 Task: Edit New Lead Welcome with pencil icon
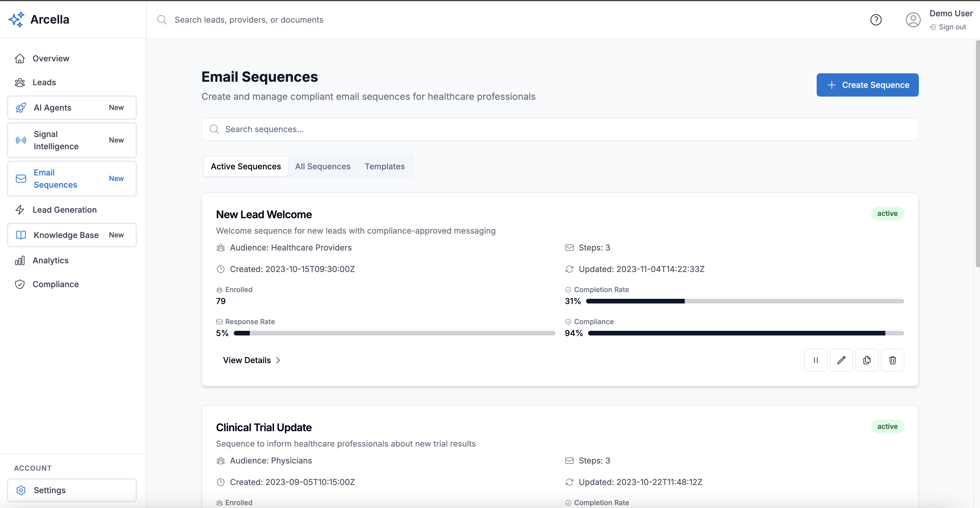tap(841, 360)
